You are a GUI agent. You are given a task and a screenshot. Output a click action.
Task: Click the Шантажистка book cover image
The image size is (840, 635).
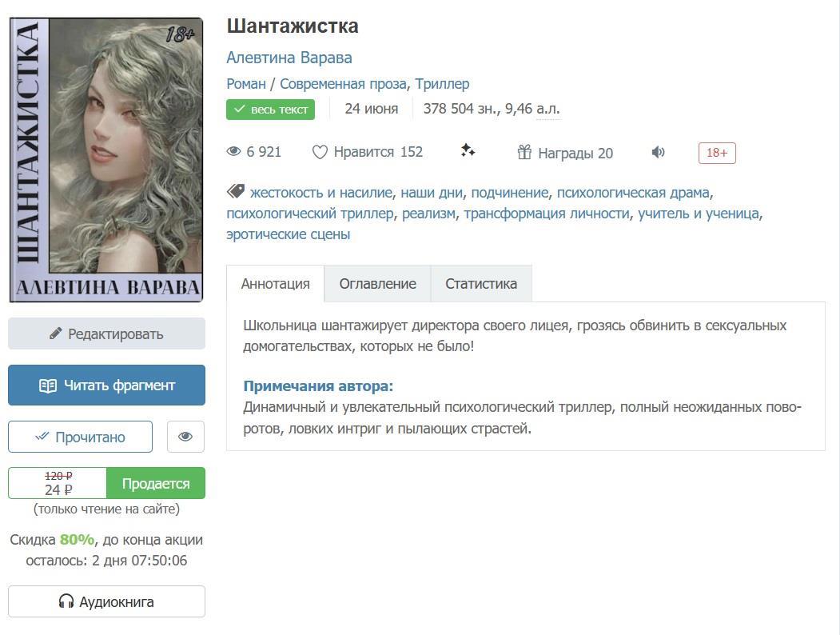106,160
